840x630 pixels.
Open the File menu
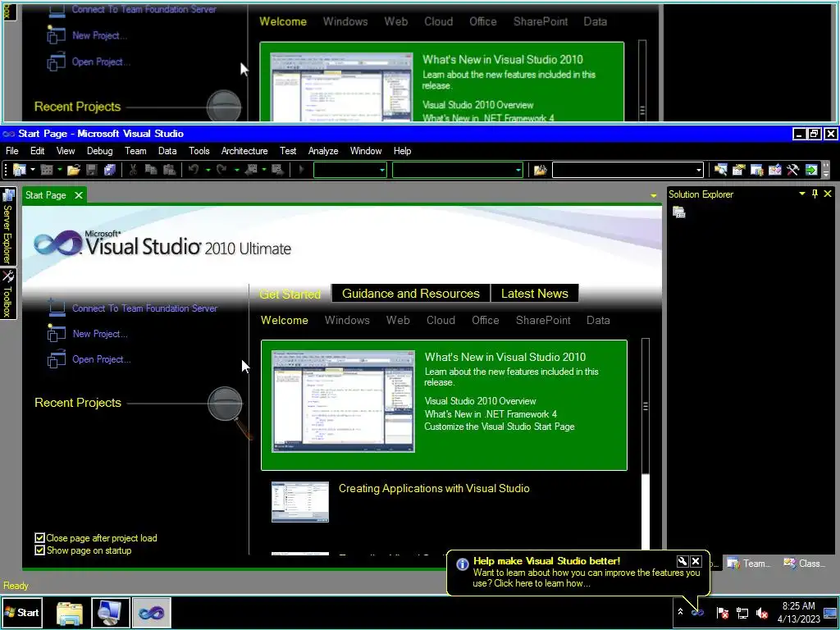coord(11,151)
